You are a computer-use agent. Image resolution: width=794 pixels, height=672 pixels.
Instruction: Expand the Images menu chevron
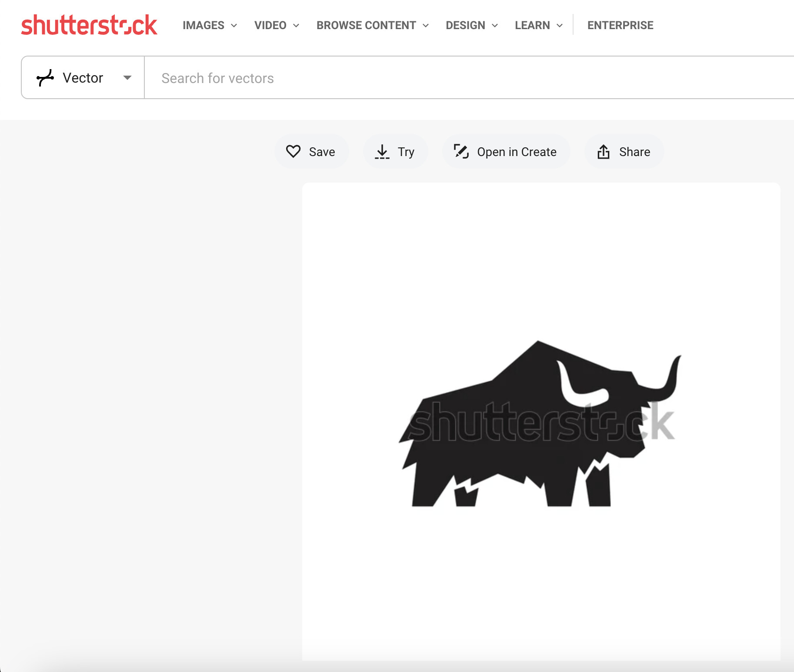(x=234, y=26)
